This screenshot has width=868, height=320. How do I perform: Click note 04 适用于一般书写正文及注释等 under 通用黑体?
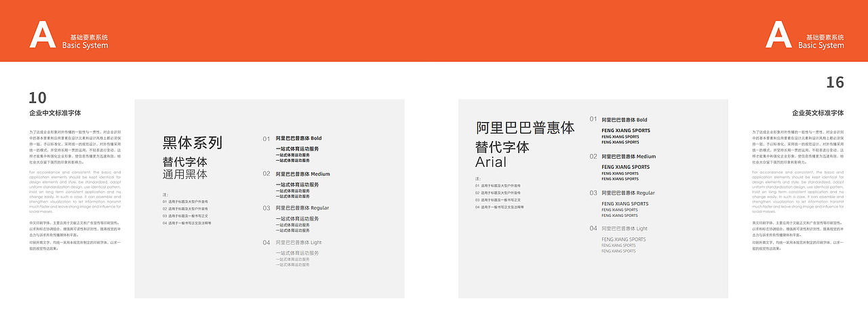(x=186, y=223)
